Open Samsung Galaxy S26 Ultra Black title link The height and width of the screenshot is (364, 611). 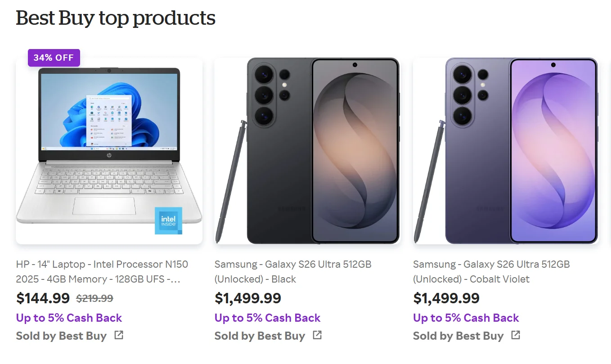click(293, 271)
